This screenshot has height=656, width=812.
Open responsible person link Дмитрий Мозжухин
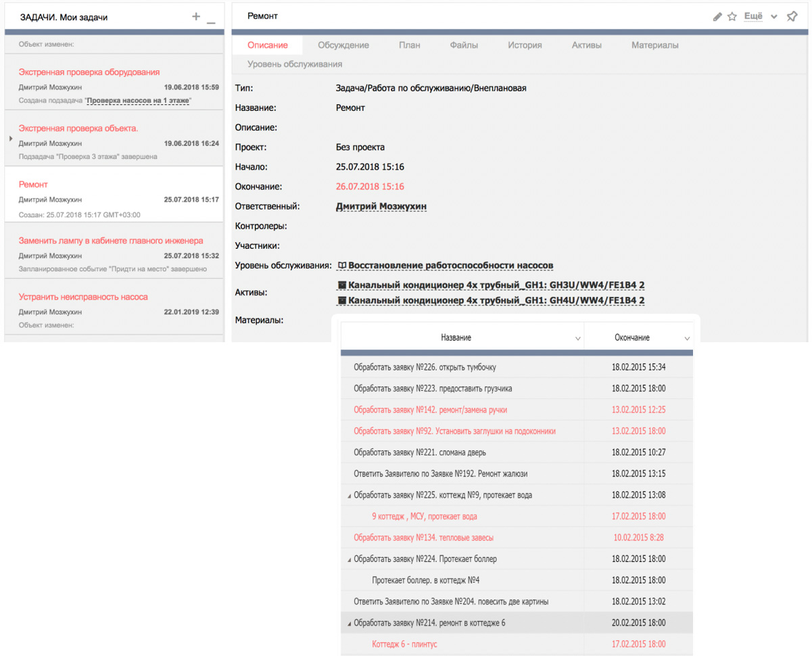click(381, 206)
